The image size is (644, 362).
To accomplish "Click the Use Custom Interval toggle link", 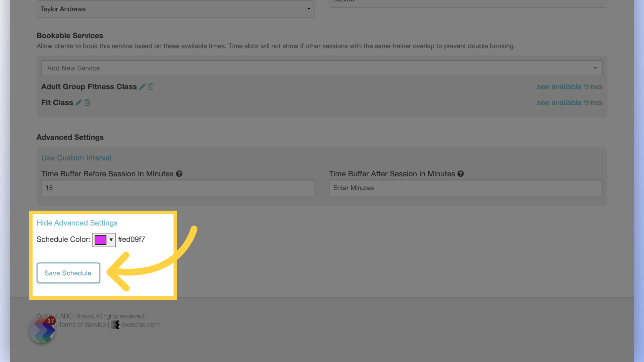I will coord(76,158).
